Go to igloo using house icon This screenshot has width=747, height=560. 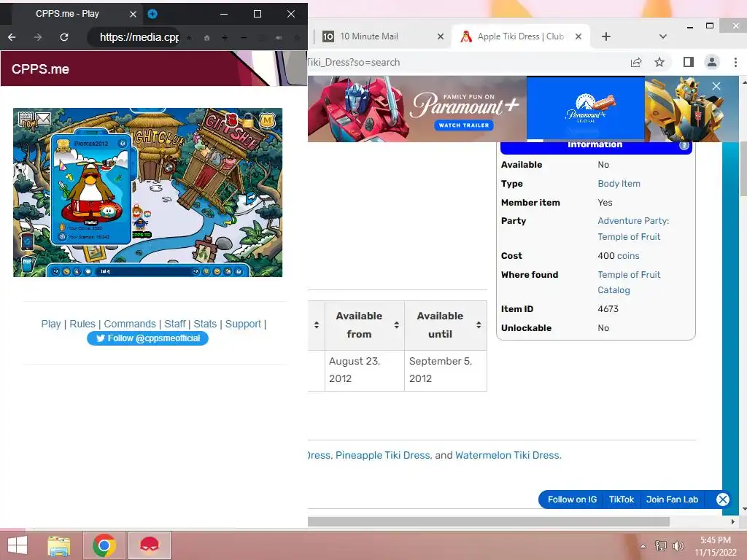228,271
